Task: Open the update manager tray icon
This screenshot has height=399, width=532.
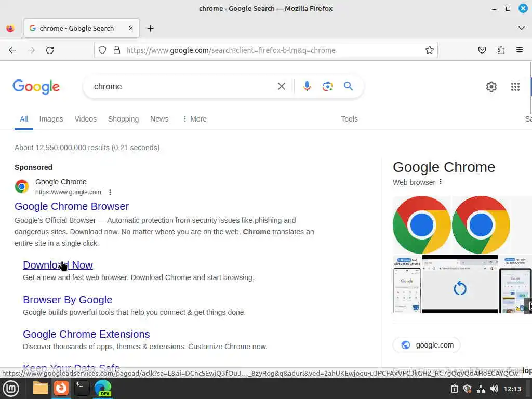Action: [x=454, y=389]
